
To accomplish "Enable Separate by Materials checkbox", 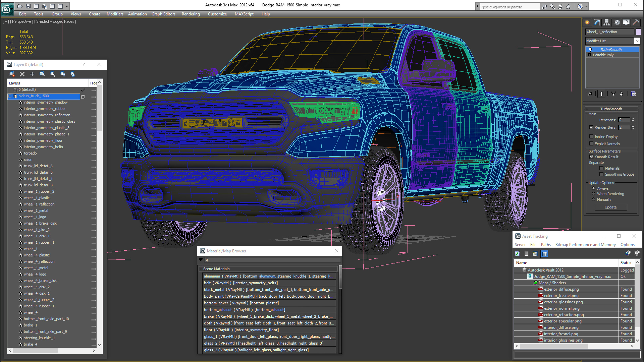I will click(602, 168).
